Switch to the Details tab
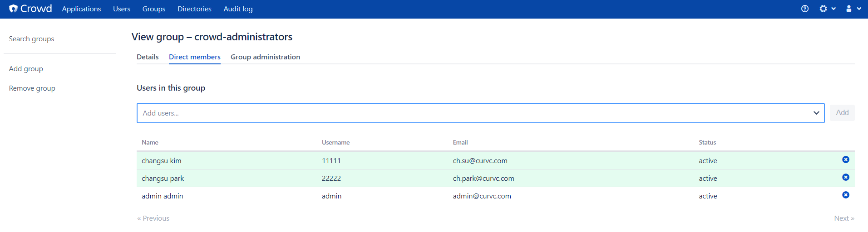The image size is (868, 232). (148, 57)
